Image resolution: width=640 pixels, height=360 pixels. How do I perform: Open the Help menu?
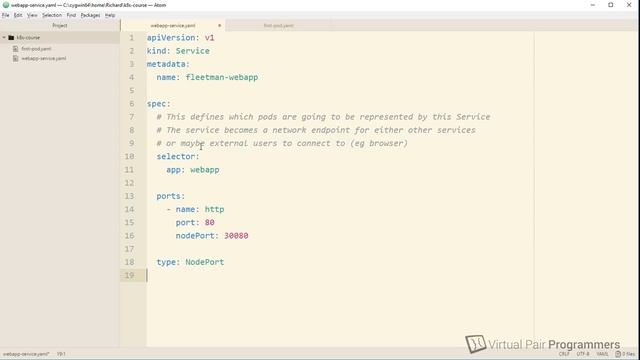[x=110, y=15]
